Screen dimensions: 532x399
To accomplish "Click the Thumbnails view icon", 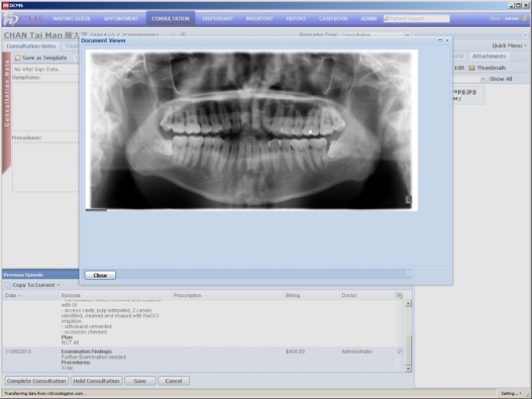I will click(x=472, y=68).
